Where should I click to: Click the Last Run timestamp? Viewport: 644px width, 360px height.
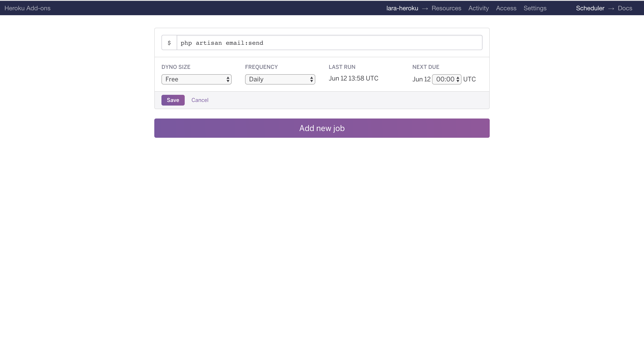[x=353, y=78]
